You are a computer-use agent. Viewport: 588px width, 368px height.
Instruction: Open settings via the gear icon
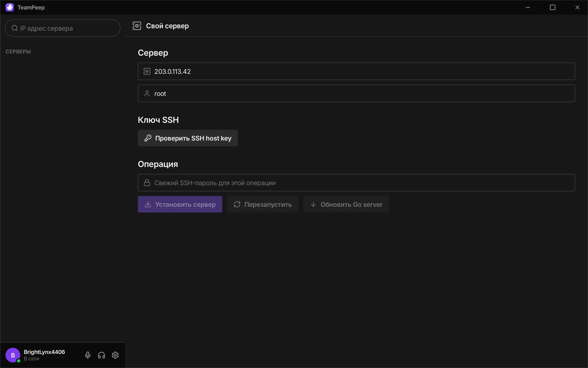pos(115,355)
